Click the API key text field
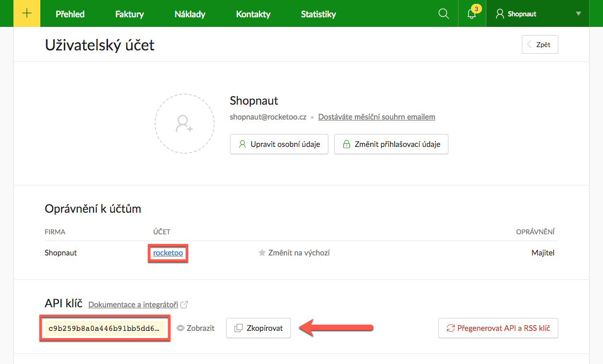Image resolution: width=603 pixels, height=364 pixels. tap(104, 328)
